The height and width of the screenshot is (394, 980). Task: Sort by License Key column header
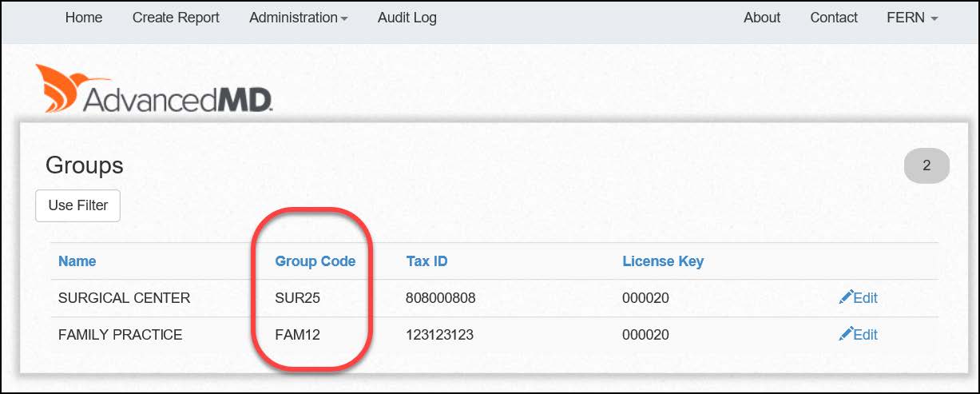(663, 261)
